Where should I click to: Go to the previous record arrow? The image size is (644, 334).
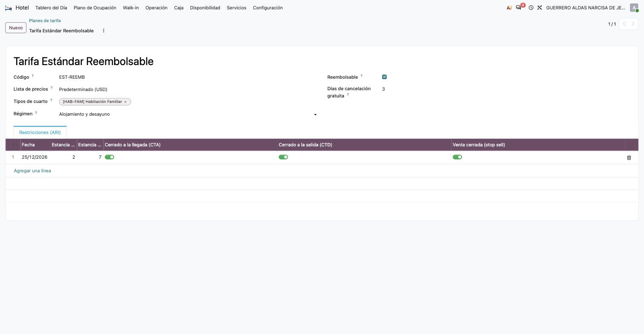pos(624,24)
